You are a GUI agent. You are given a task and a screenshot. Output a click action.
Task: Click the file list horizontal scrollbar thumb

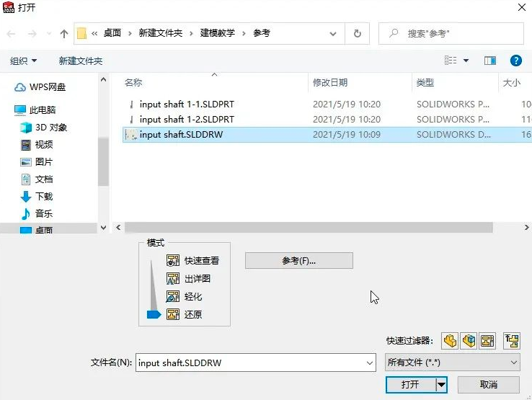point(309,227)
